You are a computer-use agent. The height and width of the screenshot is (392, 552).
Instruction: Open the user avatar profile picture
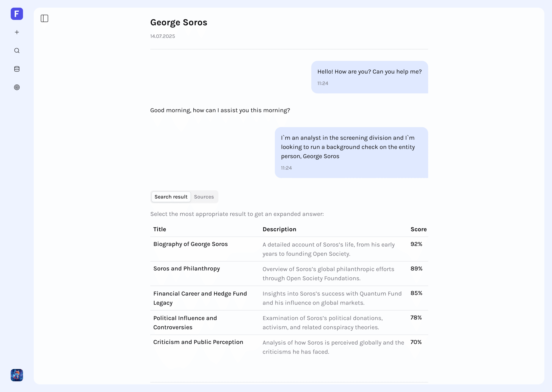coord(17,375)
